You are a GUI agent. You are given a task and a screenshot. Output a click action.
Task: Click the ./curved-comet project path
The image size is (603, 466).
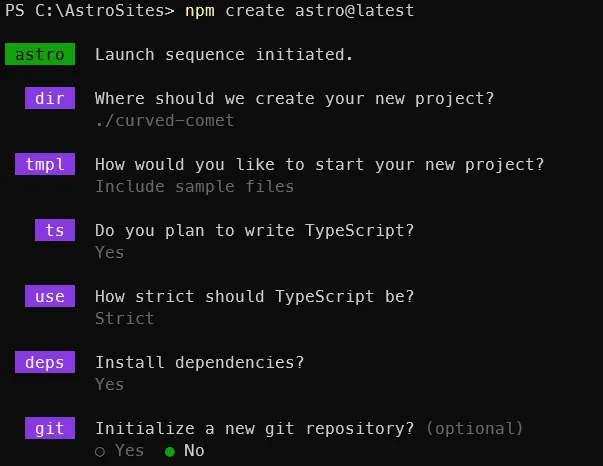pyautogui.click(x=165, y=121)
